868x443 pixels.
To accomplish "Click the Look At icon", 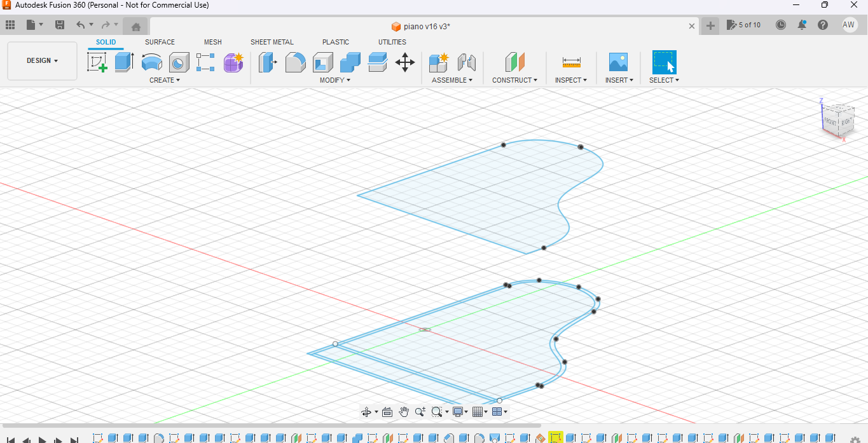I will coord(387,412).
